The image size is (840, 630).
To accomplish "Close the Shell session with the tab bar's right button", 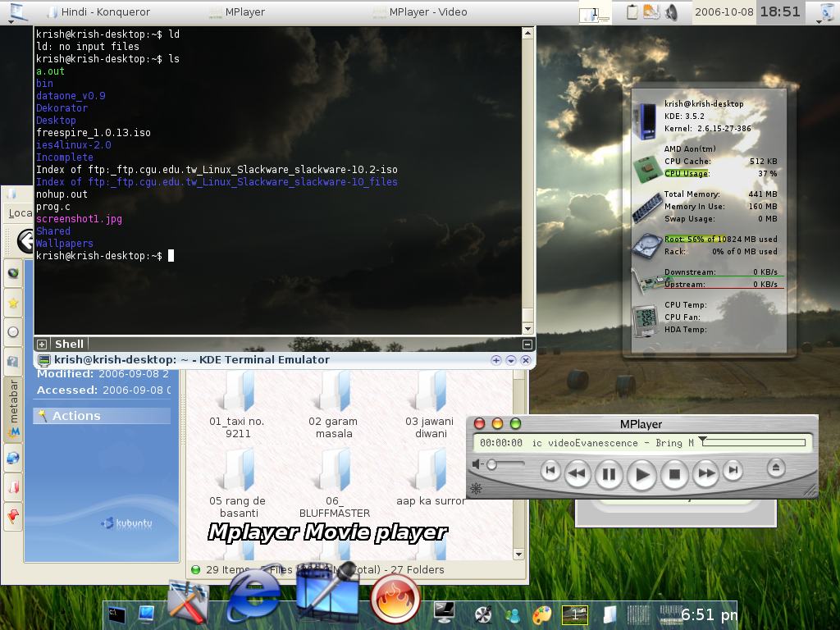I will [527, 344].
